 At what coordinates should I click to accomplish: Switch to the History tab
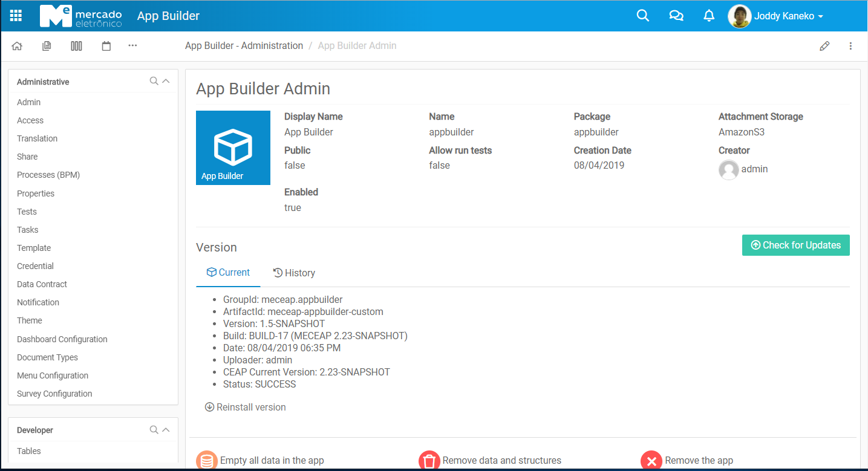click(294, 273)
